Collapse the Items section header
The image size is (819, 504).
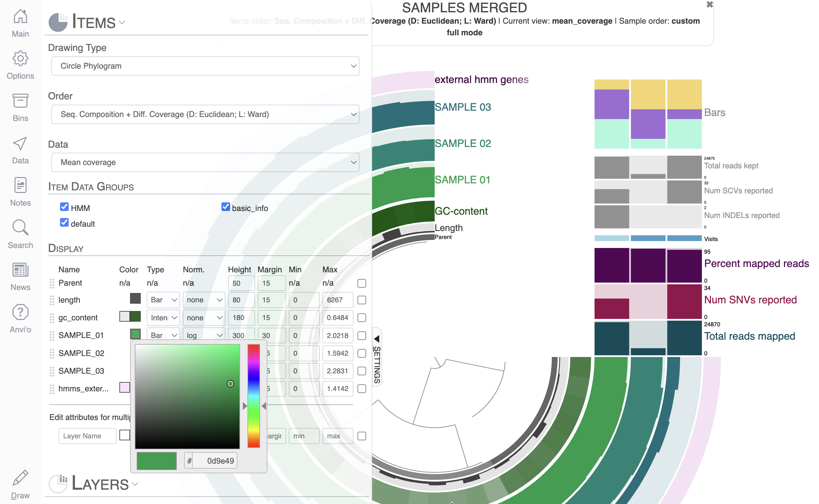(x=94, y=22)
